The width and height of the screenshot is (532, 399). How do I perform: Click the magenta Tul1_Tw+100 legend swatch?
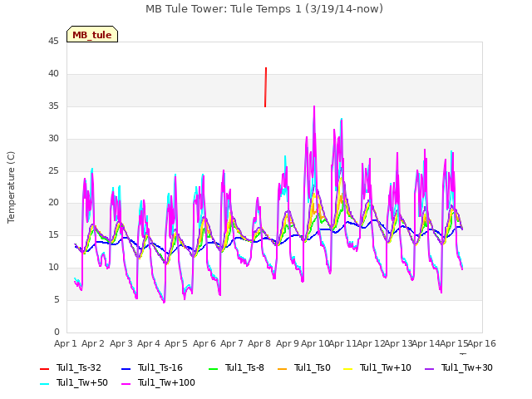click(126, 383)
